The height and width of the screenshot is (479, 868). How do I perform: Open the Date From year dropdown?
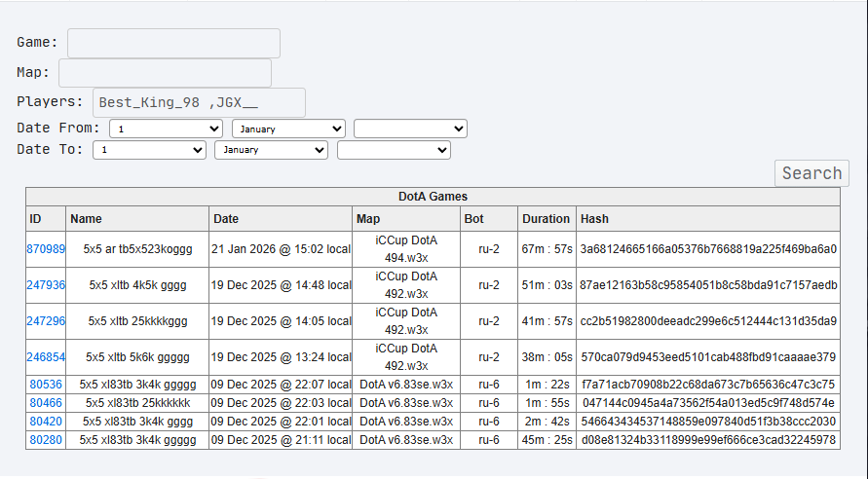[x=410, y=129]
